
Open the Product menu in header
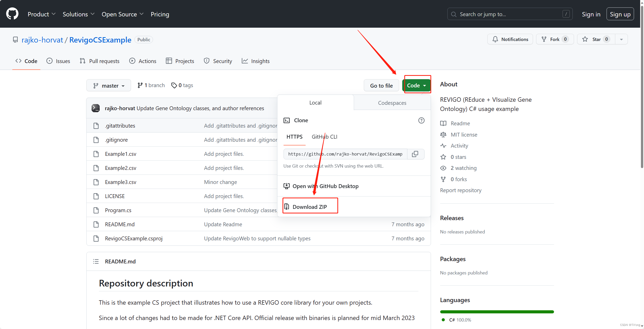[41, 14]
